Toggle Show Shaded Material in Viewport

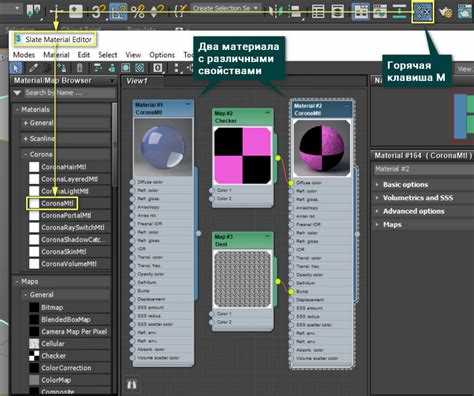126,68
